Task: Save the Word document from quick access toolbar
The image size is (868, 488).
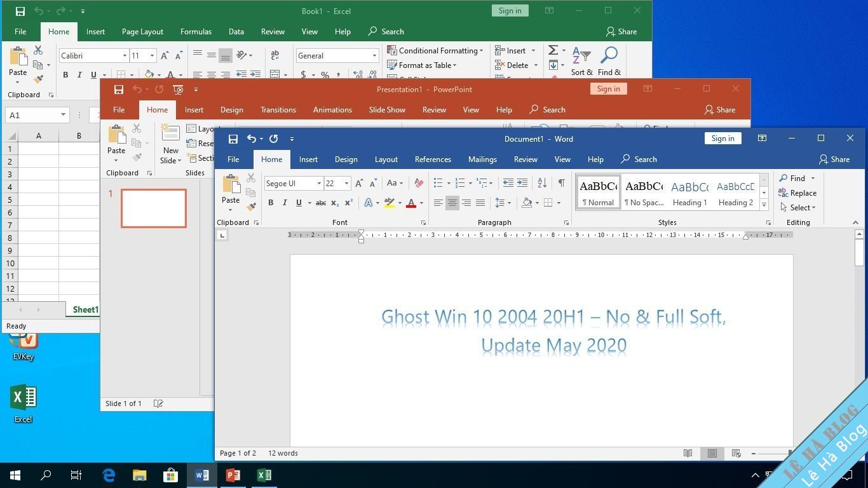Action: click(x=233, y=139)
